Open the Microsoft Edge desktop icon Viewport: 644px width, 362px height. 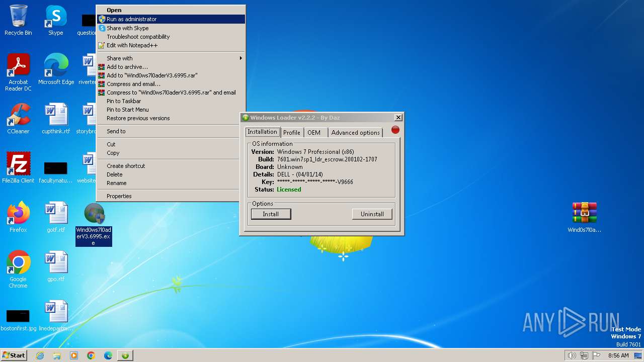[56, 69]
